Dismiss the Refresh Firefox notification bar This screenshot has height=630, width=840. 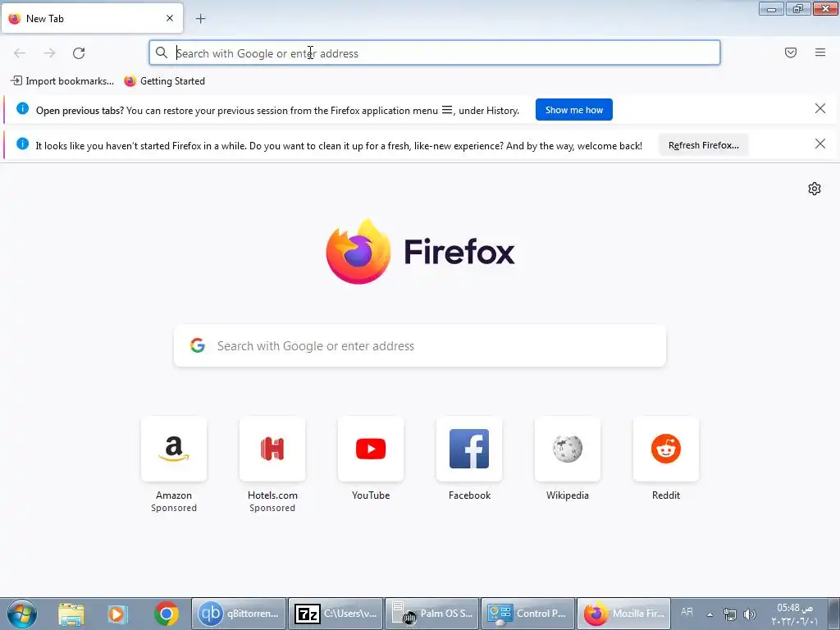pos(820,144)
